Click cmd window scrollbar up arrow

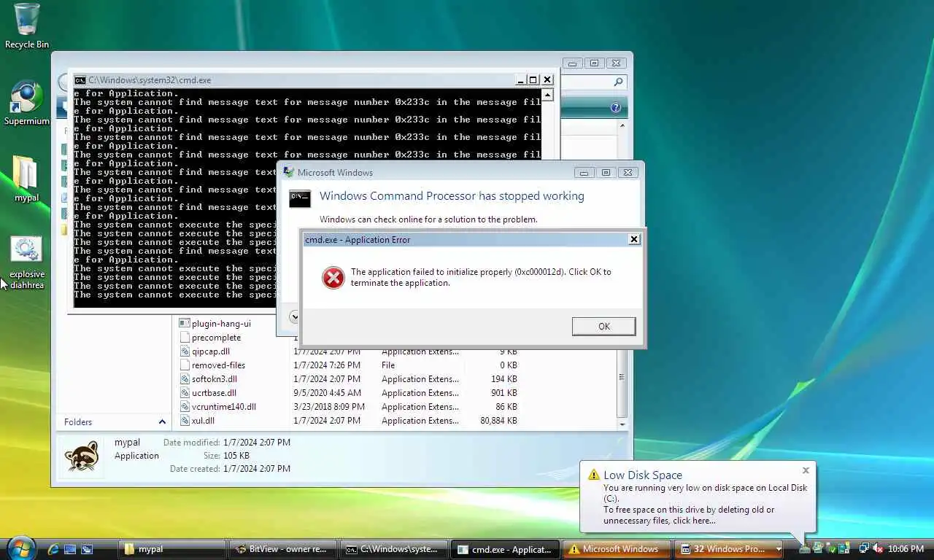547,95
